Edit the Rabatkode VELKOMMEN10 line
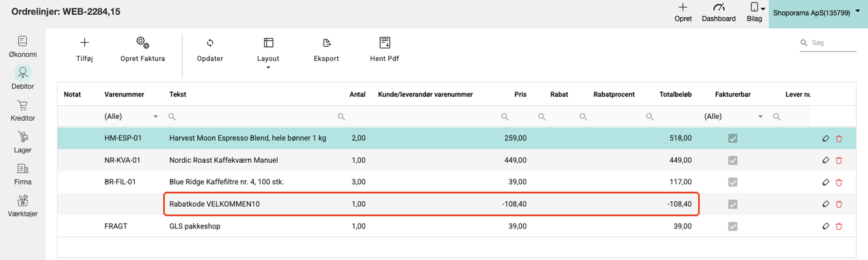The image size is (868, 260). [x=825, y=204]
